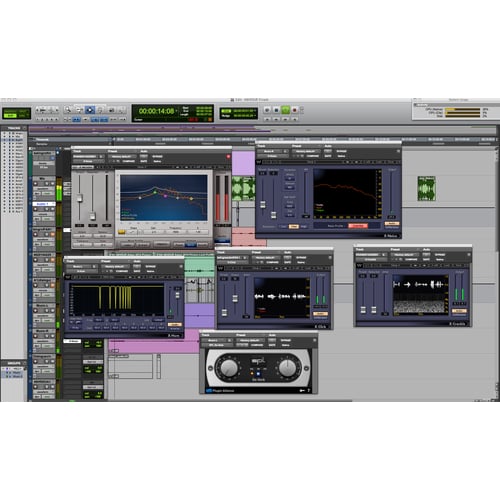Screen dimensions: 500x500
Task: Open the Preset dropdown in X-Crackle
Action: 404,255
